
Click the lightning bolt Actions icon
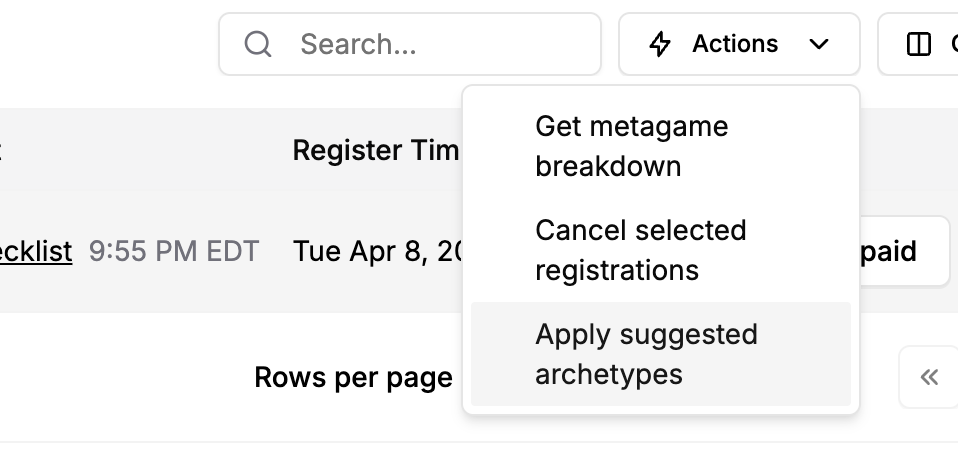[660, 45]
